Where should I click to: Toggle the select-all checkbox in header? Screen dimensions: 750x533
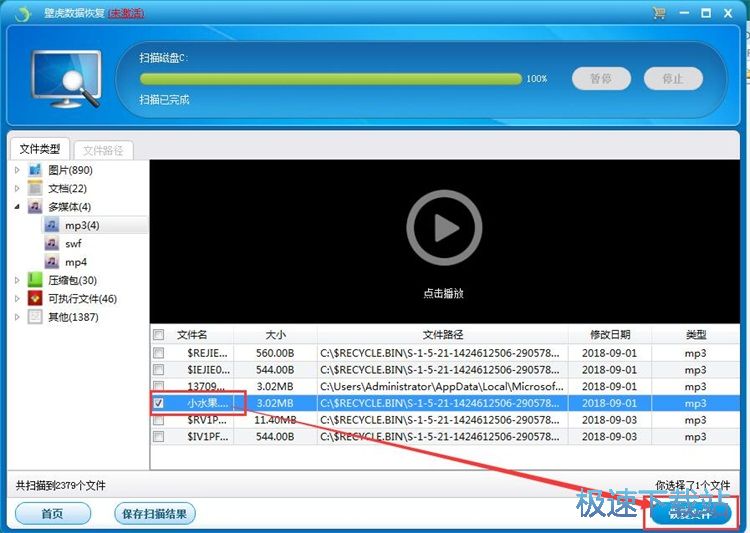pyautogui.click(x=158, y=334)
